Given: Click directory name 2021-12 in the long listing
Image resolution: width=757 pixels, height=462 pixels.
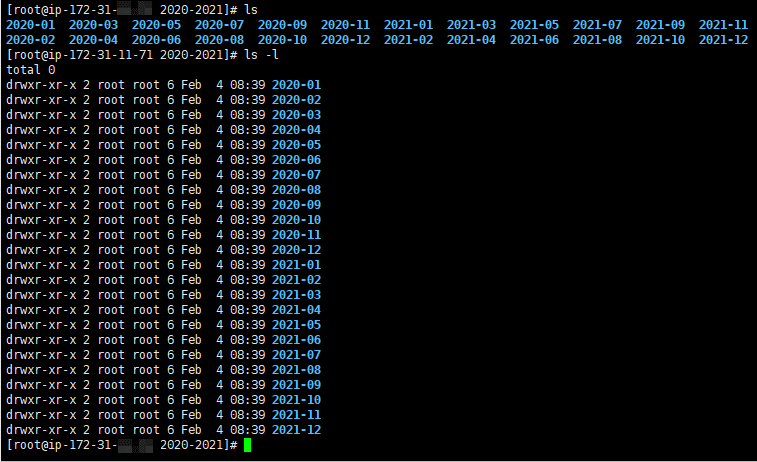Looking at the screenshot, I should [x=296, y=430].
